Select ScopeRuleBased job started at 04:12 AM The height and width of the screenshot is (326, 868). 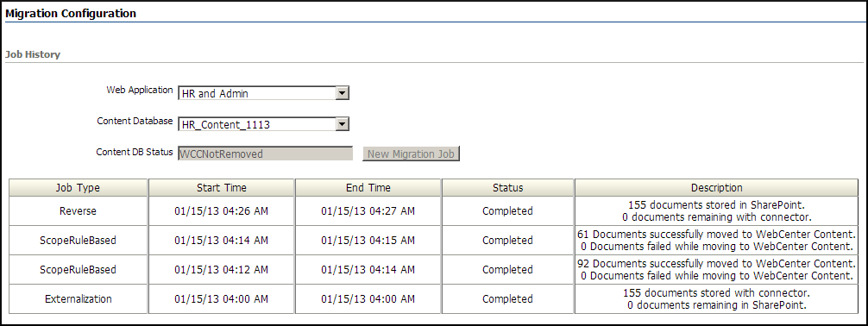(78, 270)
